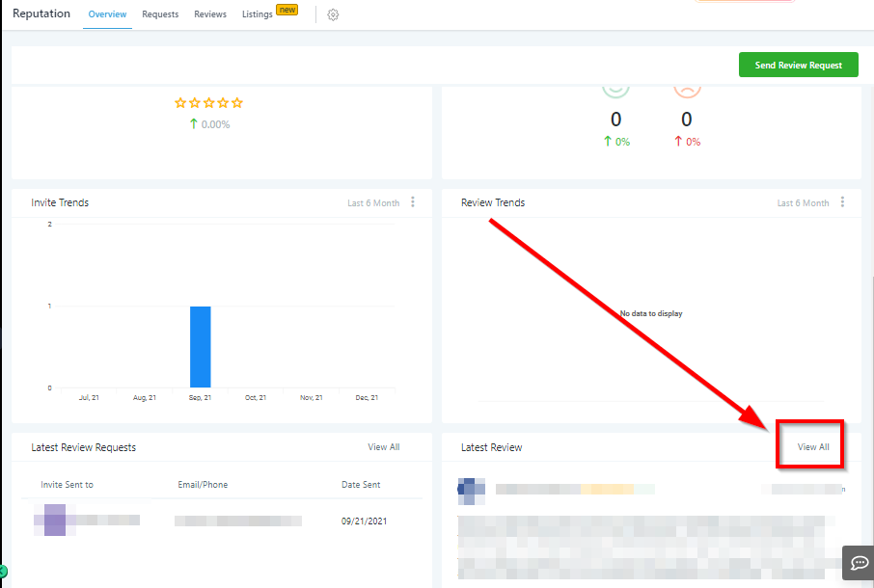Open the Reviews tab
The width and height of the screenshot is (874, 588).
210,14
